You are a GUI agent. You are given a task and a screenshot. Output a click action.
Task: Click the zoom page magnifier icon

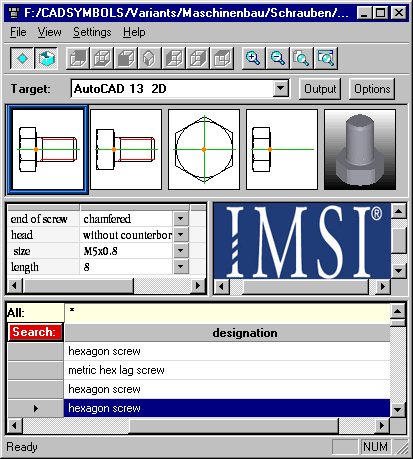[301, 59]
